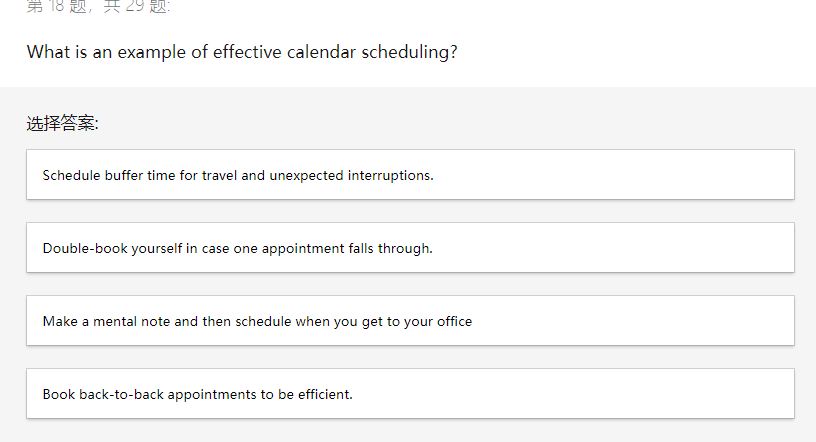Pick the "Make a mental note" answer
The image size is (816, 442).
(x=410, y=321)
